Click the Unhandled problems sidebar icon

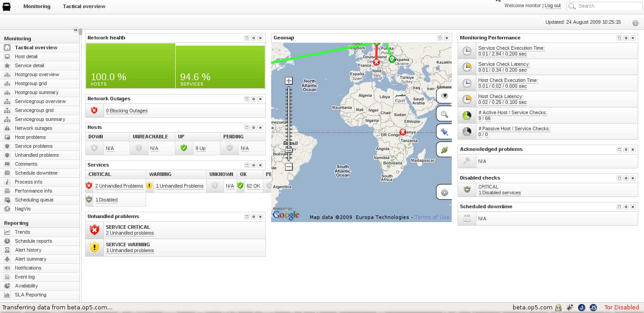tap(7, 155)
